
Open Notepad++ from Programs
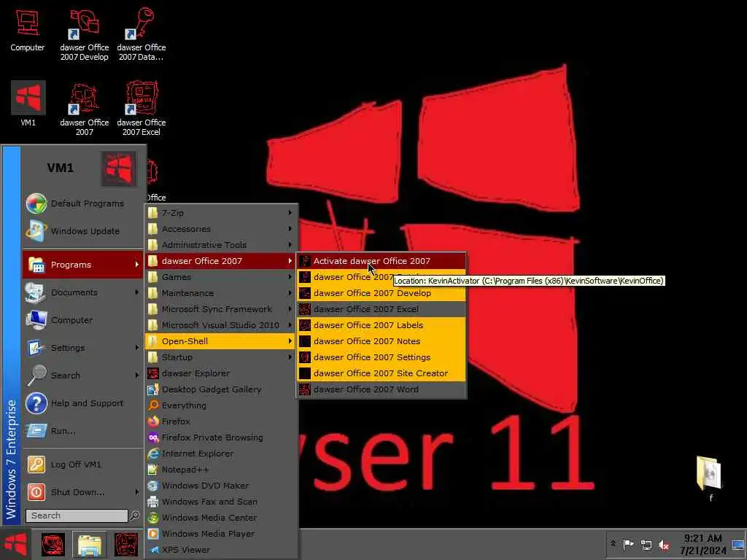click(x=221, y=470)
